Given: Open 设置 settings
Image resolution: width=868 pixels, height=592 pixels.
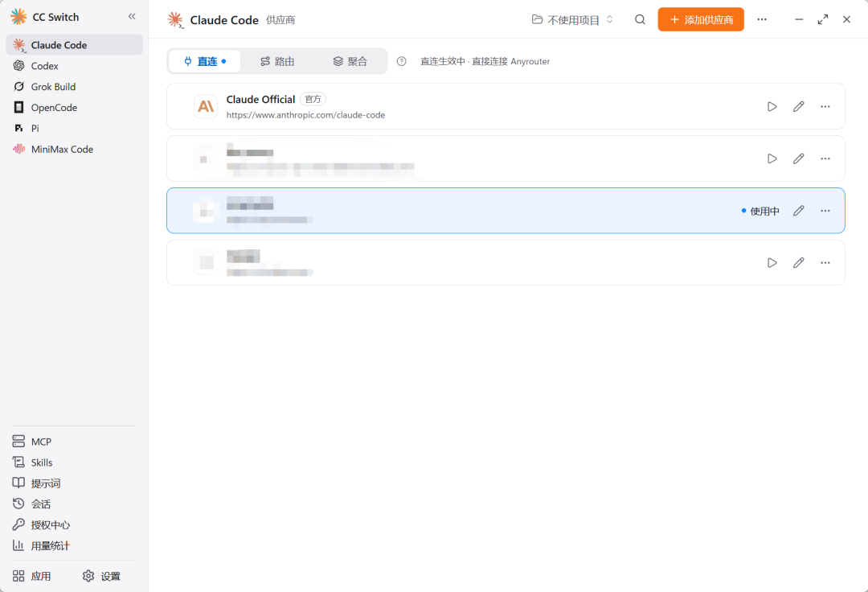Looking at the screenshot, I should (x=101, y=576).
